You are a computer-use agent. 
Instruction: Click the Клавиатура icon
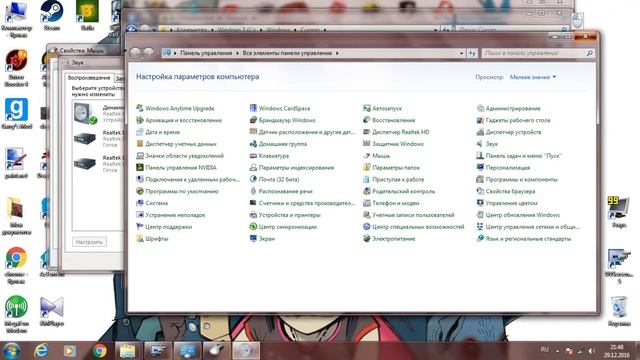253,156
